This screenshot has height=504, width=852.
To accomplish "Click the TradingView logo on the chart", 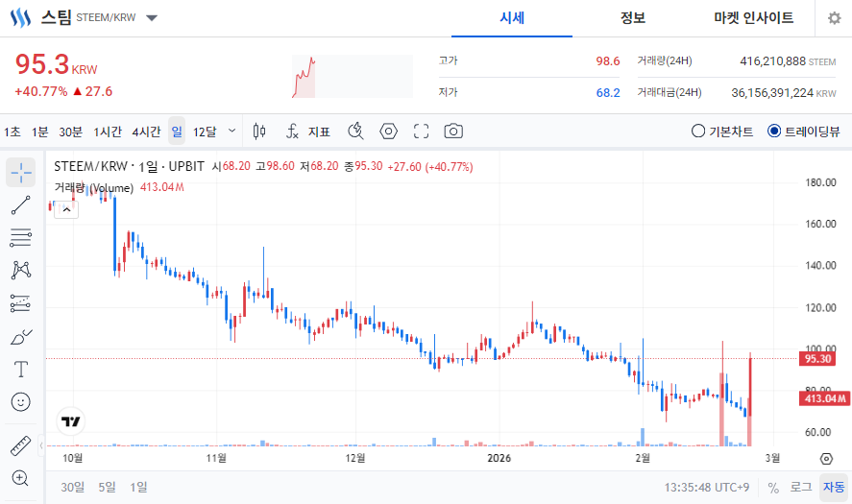I will coord(71,421).
